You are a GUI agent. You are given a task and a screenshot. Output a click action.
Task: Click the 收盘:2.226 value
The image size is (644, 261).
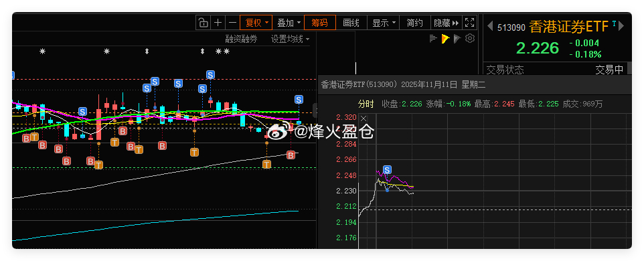(402, 104)
